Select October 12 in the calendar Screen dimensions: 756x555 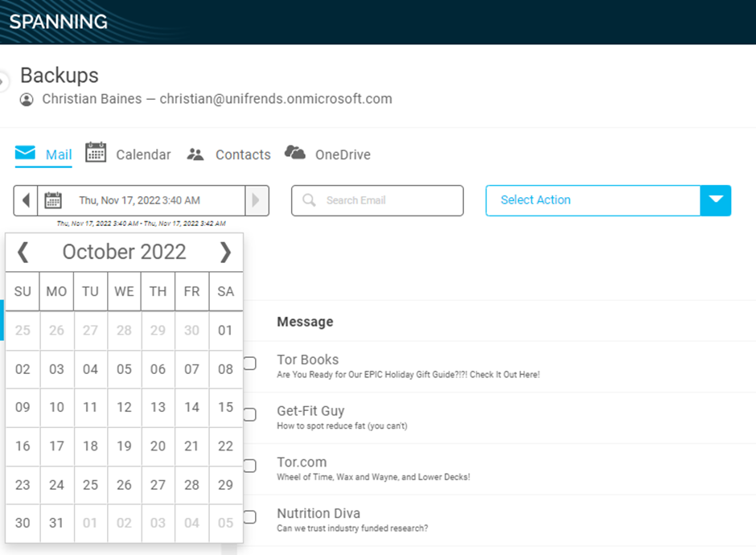coord(124,408)
